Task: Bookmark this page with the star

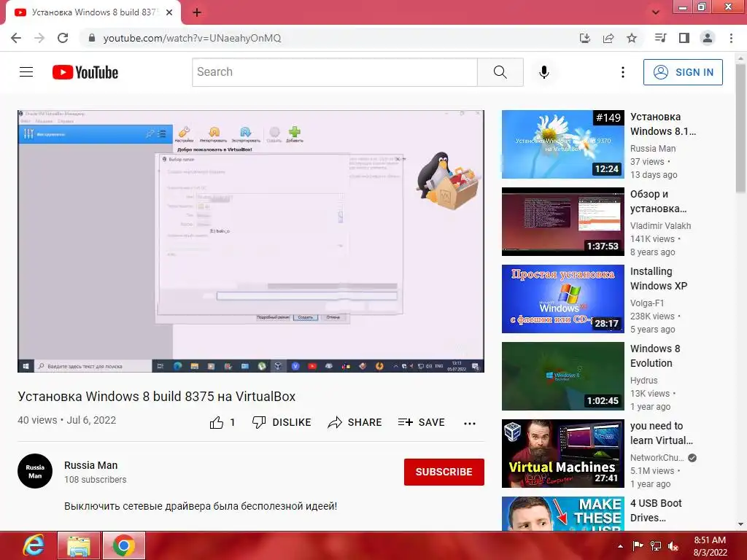Action: (x=632, y=38)
